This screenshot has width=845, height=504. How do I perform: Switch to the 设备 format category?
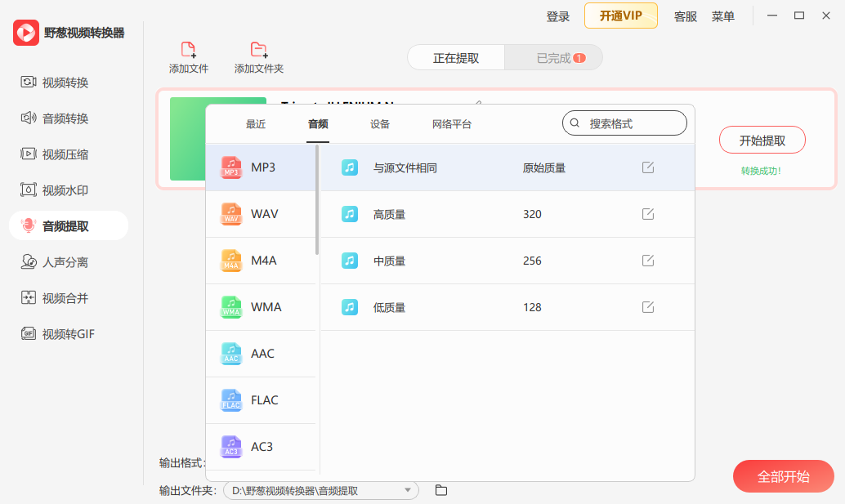point(378,123)
